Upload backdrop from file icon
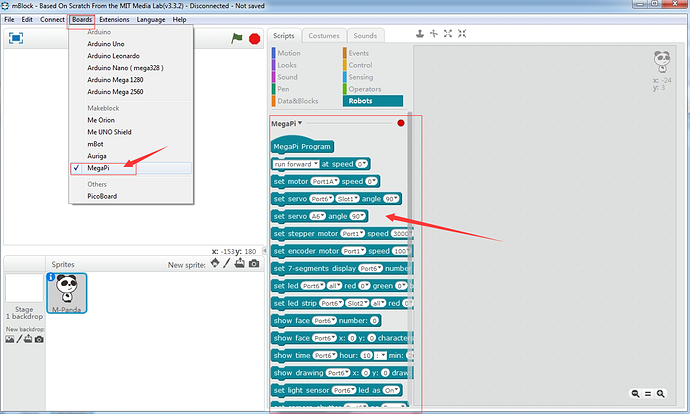The height and width of the screenshot is (414, 690). (x=28, y=339)
